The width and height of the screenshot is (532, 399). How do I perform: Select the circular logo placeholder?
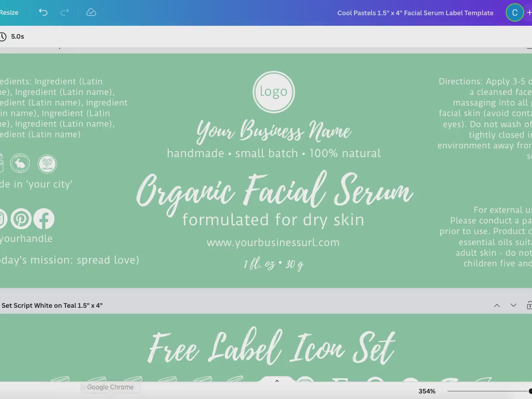(273, 92)
